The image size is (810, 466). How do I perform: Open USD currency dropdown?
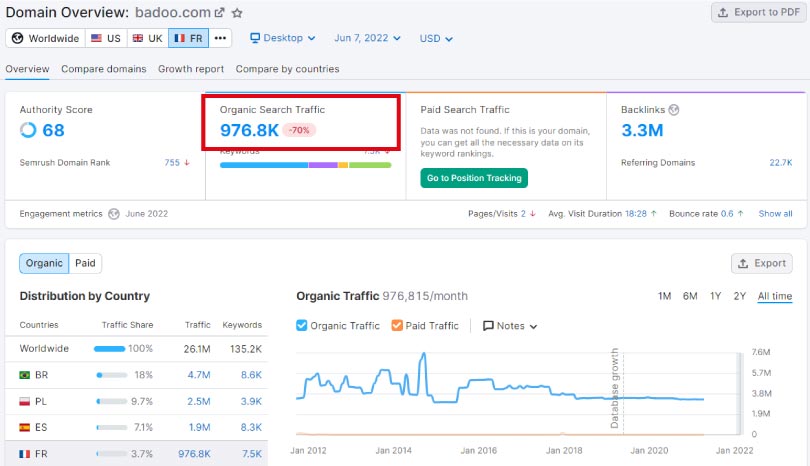[x=436, y=39]
